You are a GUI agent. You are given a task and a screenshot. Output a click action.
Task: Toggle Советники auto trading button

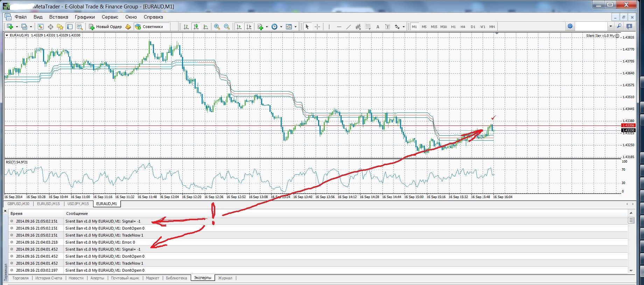149,27
